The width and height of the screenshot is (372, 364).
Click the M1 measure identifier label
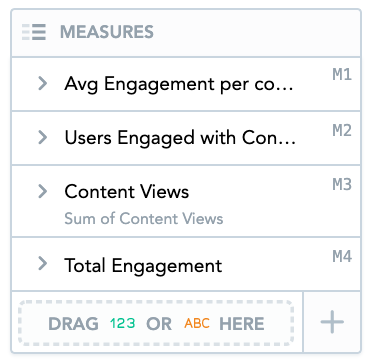pyautogui.click(x=342, y=75)
